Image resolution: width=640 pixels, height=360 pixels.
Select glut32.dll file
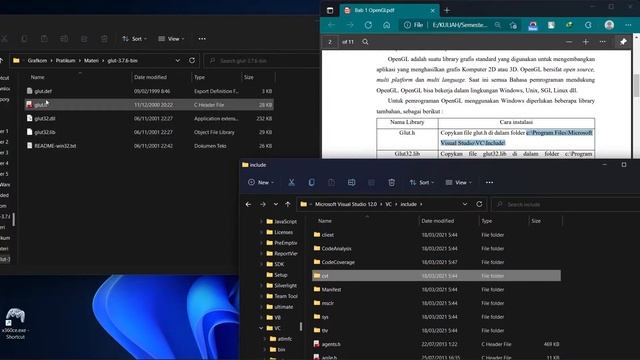click(x=149, y=118)
